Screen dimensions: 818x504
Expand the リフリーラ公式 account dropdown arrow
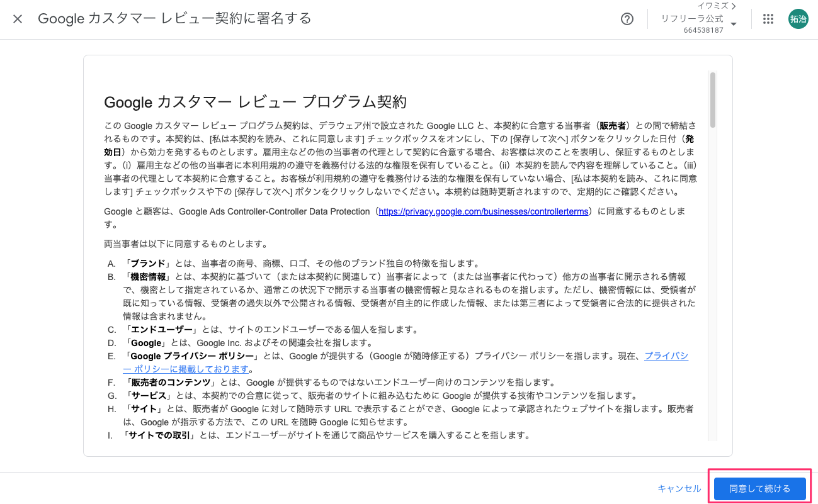[x=734, y=25]
